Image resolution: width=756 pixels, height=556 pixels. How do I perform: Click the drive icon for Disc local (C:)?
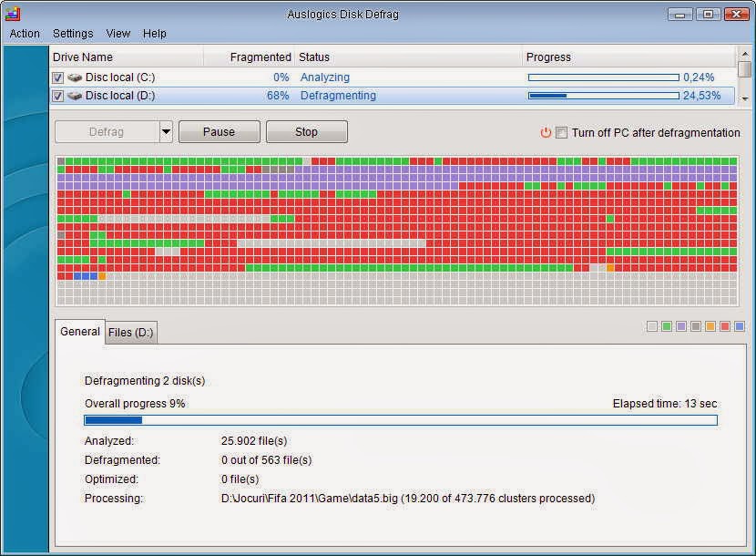(x=75, y=77)
